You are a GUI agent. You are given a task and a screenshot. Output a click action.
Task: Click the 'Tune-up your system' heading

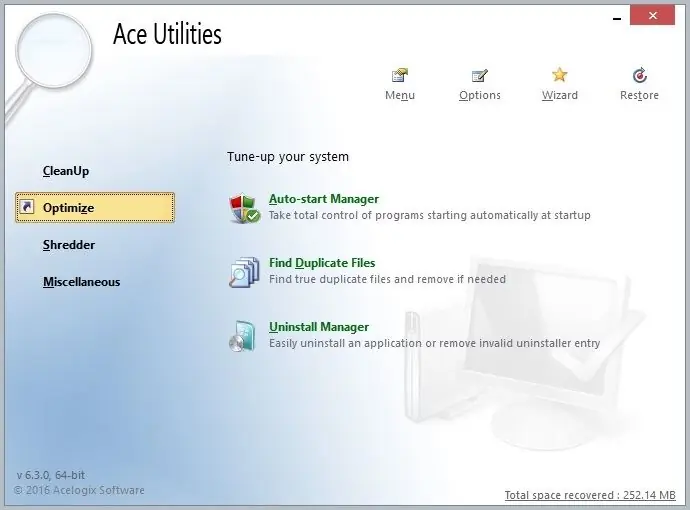pos(288,157)
